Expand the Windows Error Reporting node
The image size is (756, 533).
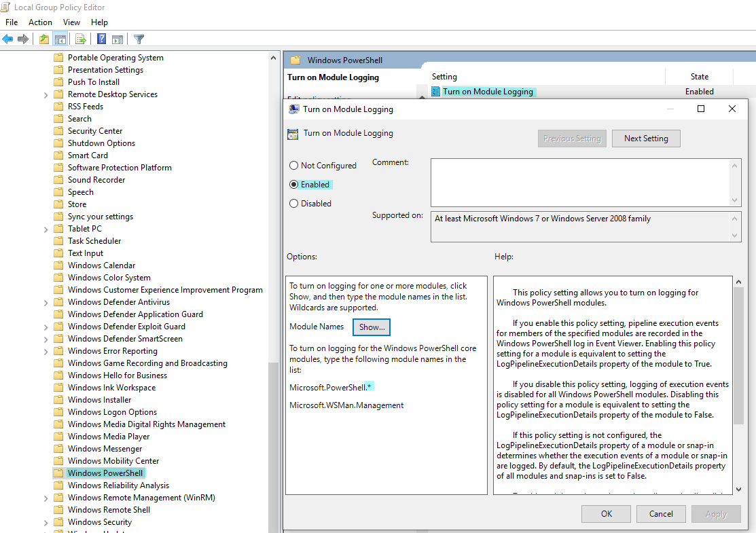[46, 352]
